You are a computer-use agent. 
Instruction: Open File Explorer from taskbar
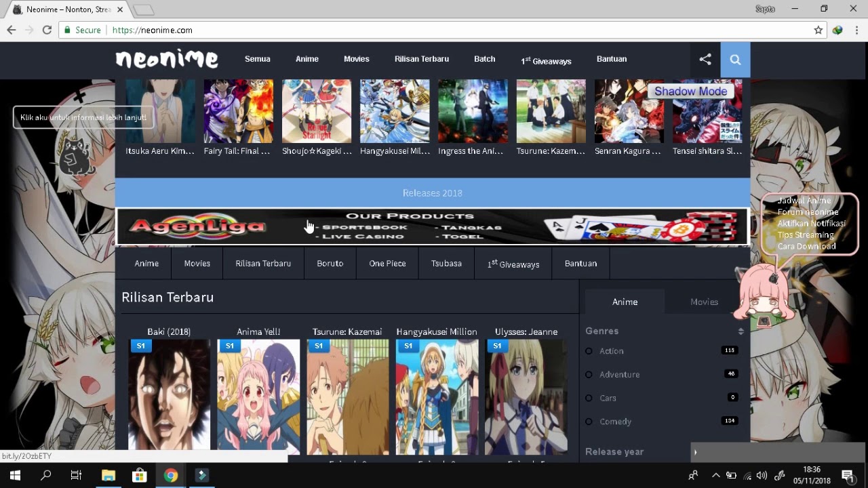[108, 475]
